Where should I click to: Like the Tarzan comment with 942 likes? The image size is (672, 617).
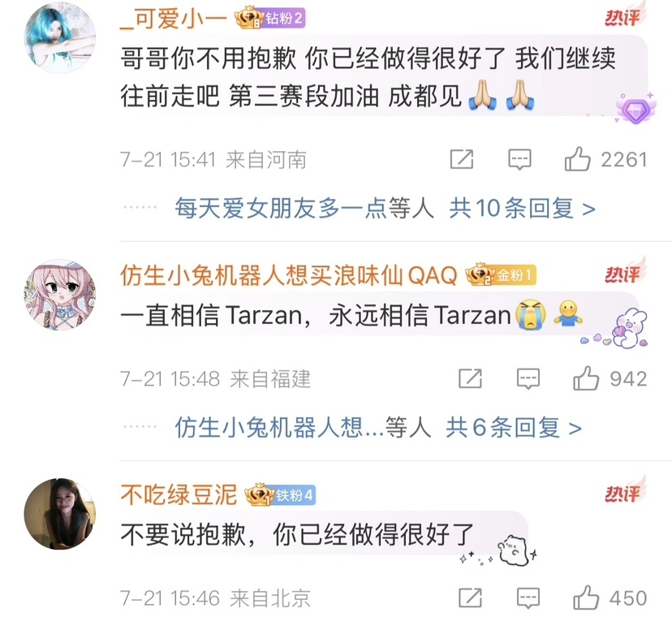[x=586, y=378]
